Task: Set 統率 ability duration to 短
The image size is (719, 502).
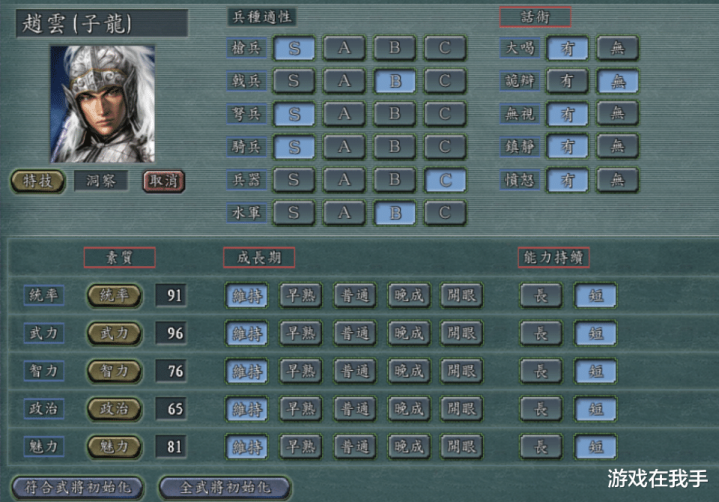Action: 596,296
